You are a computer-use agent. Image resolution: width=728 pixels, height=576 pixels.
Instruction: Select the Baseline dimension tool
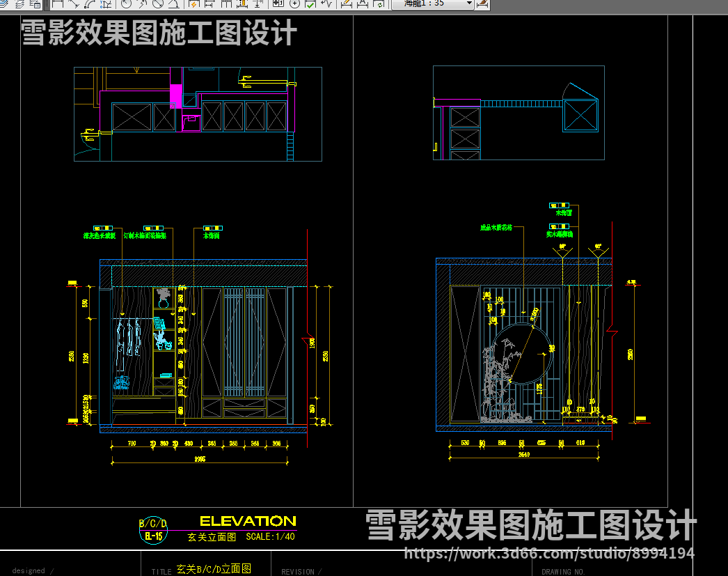(x=209, y=3)
